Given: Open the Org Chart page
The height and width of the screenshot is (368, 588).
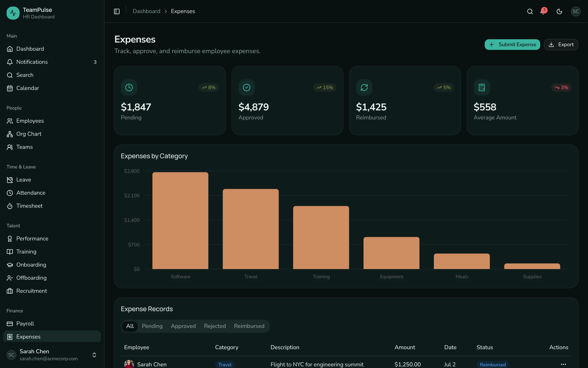Looking at the screenshot, I should tap(52, 134).
